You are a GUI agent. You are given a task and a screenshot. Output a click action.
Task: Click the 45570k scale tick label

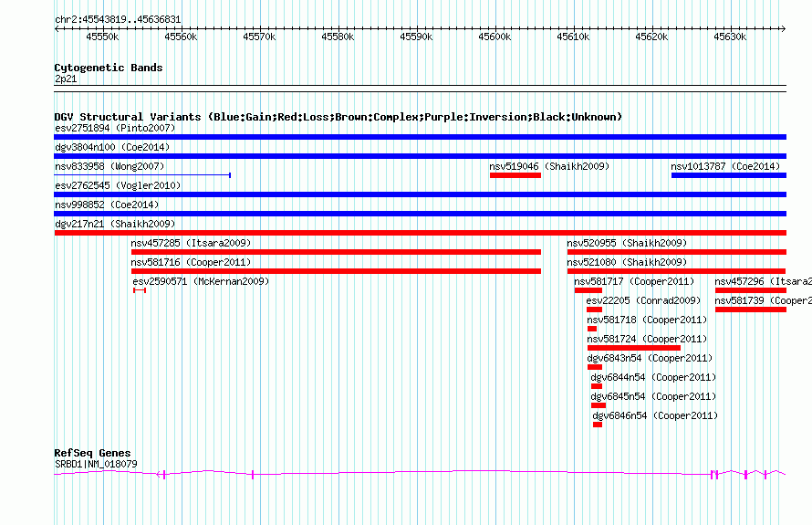point(259,37)
